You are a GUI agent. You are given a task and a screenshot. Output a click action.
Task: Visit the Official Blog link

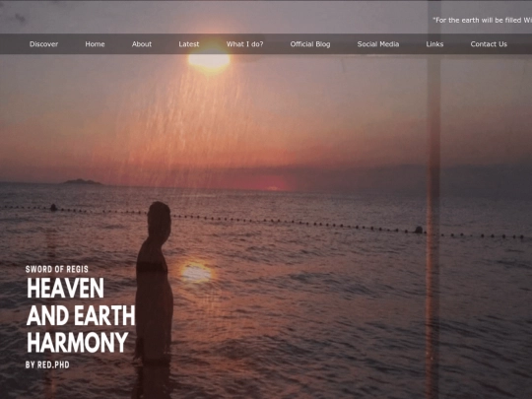tap(310, 44)
